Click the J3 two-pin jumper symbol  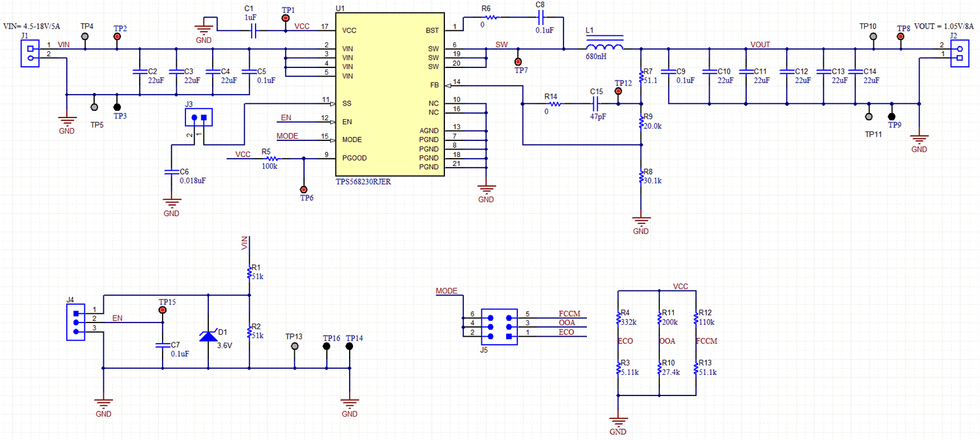tap(199, 117)
